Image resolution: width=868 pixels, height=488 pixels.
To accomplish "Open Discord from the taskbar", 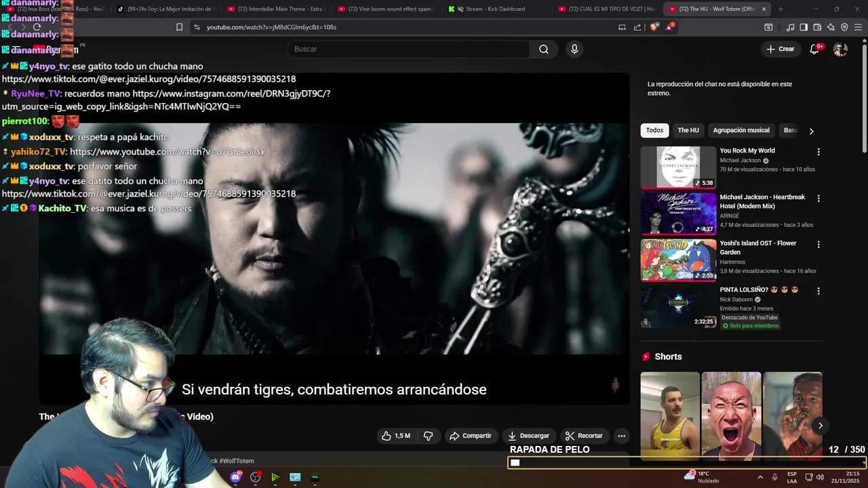I will [x=236, y=477].
